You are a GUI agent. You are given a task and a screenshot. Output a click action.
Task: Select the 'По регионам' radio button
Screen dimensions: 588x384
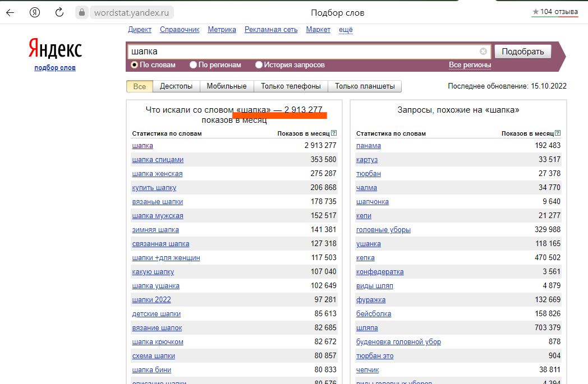pyautogui.click(x=193, y=65)
